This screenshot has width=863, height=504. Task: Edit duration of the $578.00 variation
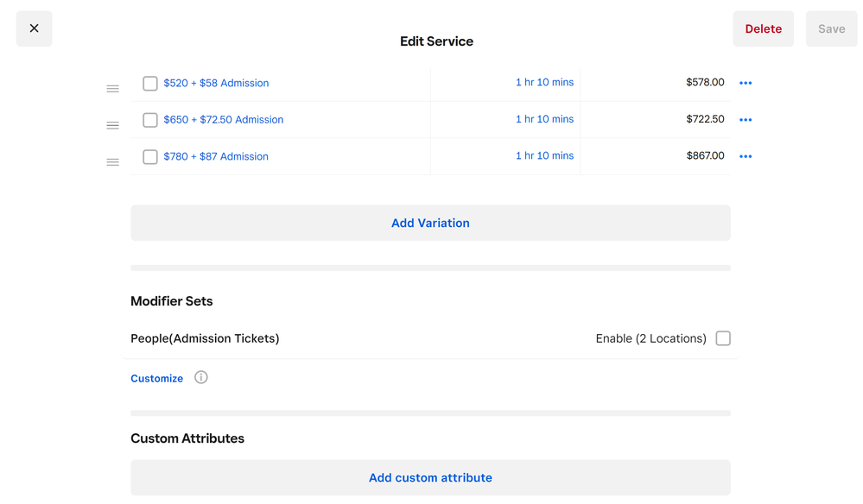(x=544, y=83)
